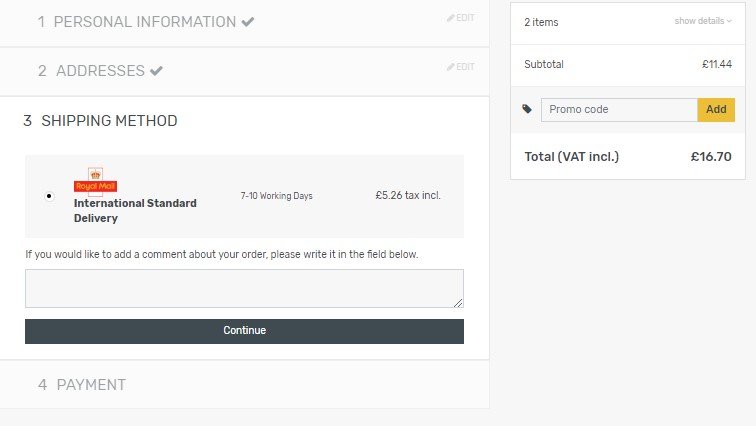Viewport: 756px width, 426px height.
Task: Click the comment box resize handle
Action: pos(458,302)
